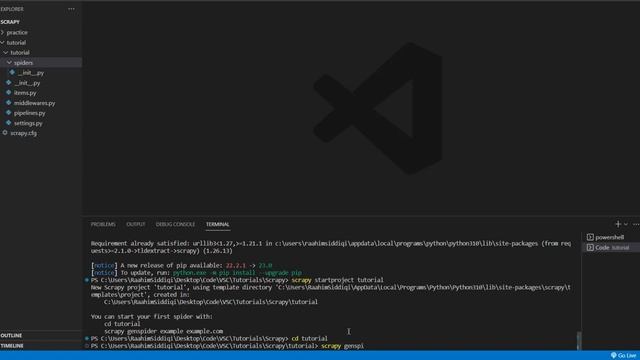Open scrapy.cfg file
The width and height of the screenshot is (640, 360).
tap(23, 133)
